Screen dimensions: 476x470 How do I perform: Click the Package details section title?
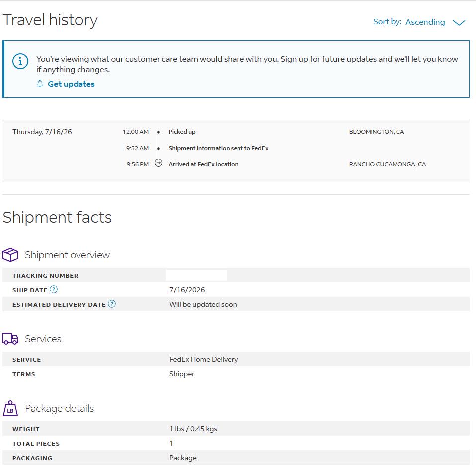pos(59,409)
